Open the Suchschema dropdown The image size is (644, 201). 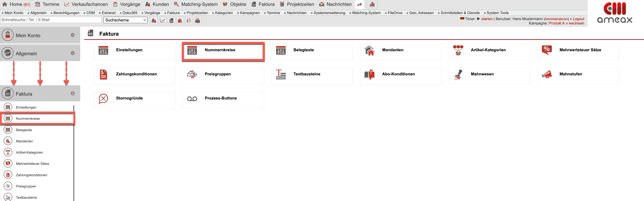pos(126,20)
